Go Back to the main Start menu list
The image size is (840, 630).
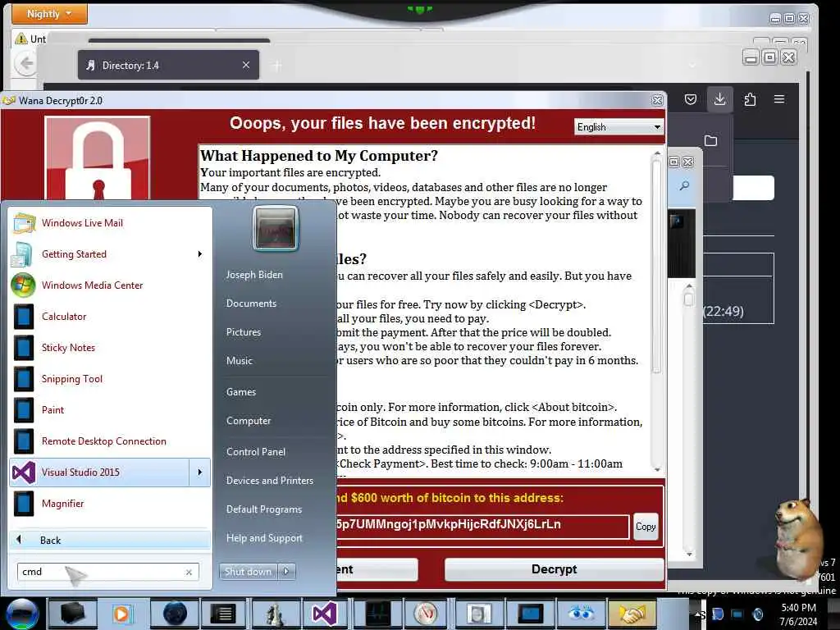click(x=110, y=540)
